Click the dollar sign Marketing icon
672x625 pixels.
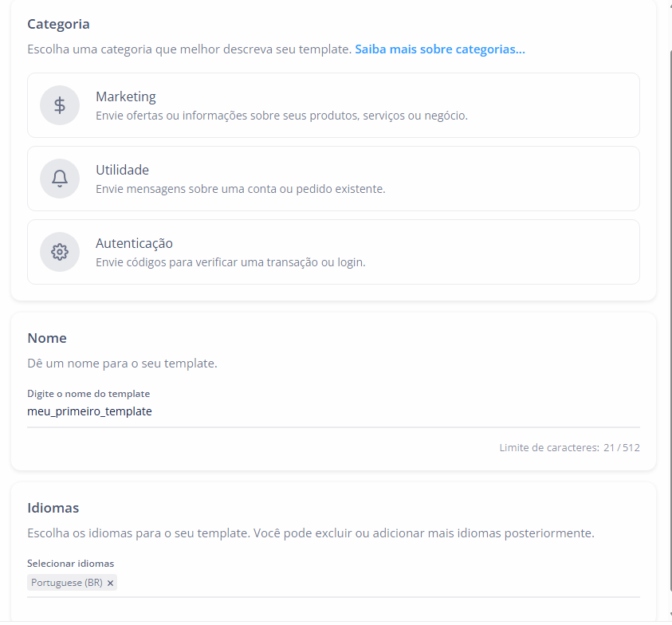click(x=60, y=105)
